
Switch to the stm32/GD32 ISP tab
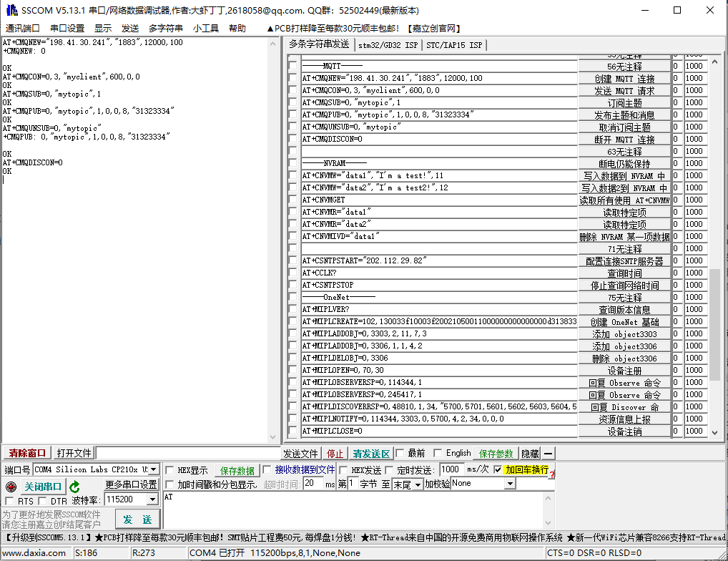coord(388,45)
